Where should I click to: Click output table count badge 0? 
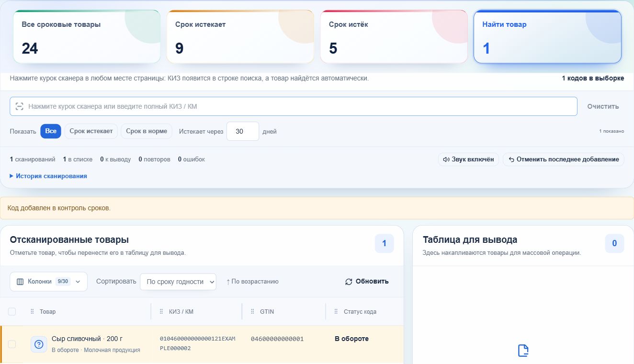[614, 243]
